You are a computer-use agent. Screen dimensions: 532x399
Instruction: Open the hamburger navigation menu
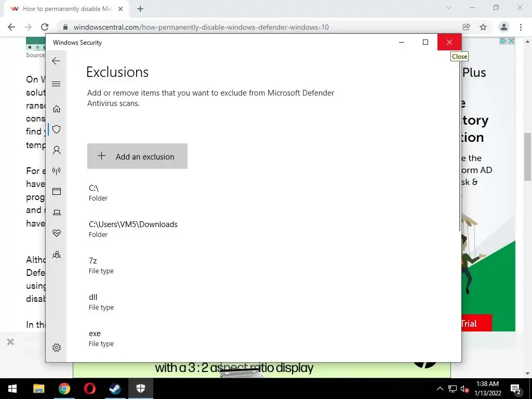click(x=56, y=84)
